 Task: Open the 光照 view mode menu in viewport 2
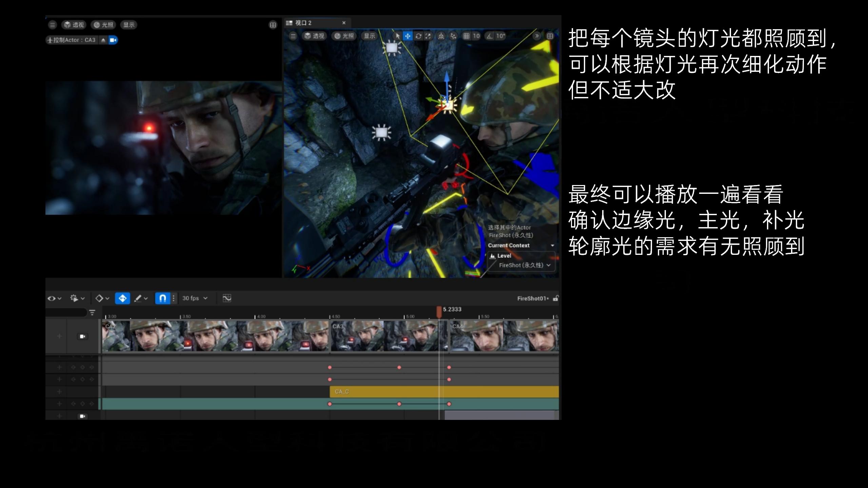[x=344, y=36]
